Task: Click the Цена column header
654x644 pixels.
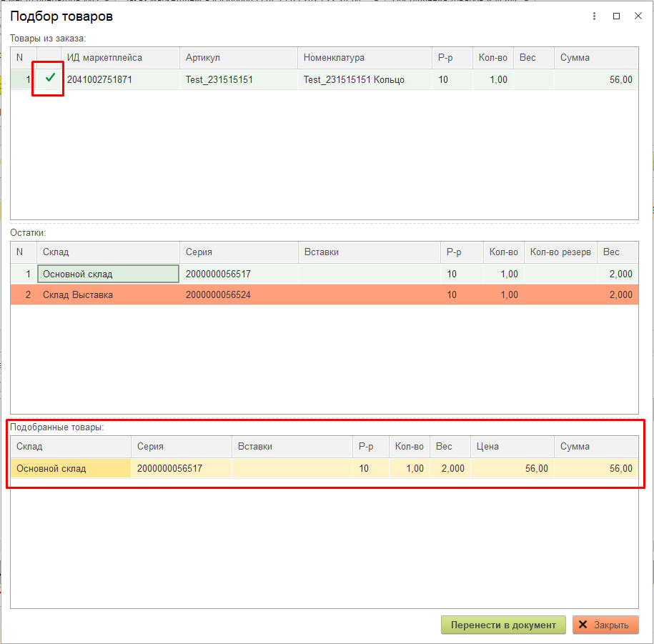Action: [512, 446]
